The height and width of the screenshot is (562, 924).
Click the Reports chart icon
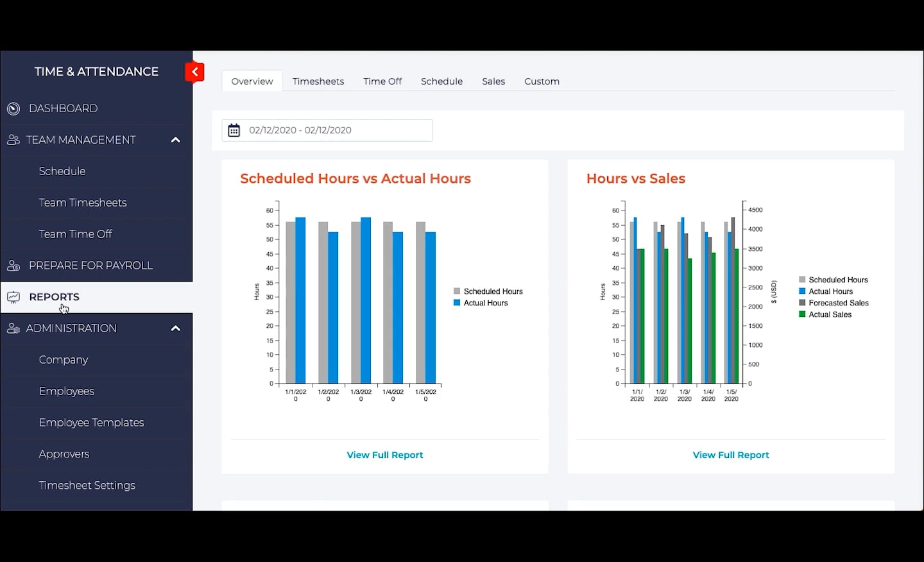pos(13,297)
